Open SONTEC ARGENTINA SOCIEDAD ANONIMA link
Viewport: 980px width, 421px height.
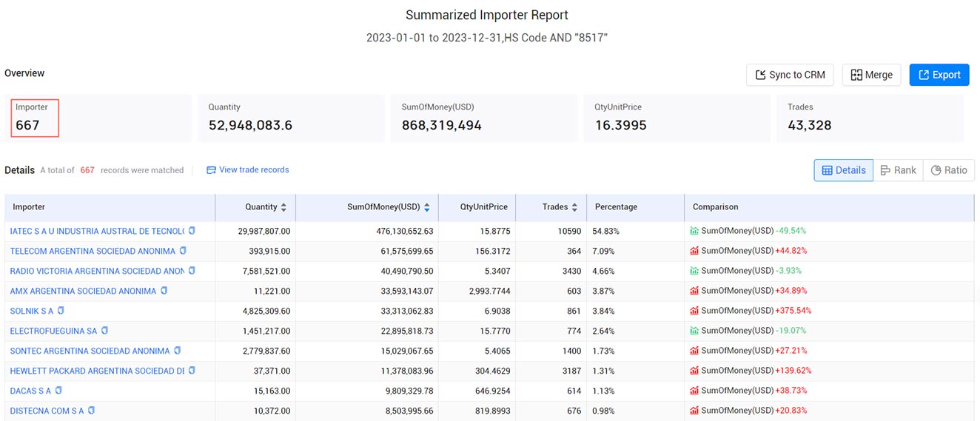click(x=90, y=351)
